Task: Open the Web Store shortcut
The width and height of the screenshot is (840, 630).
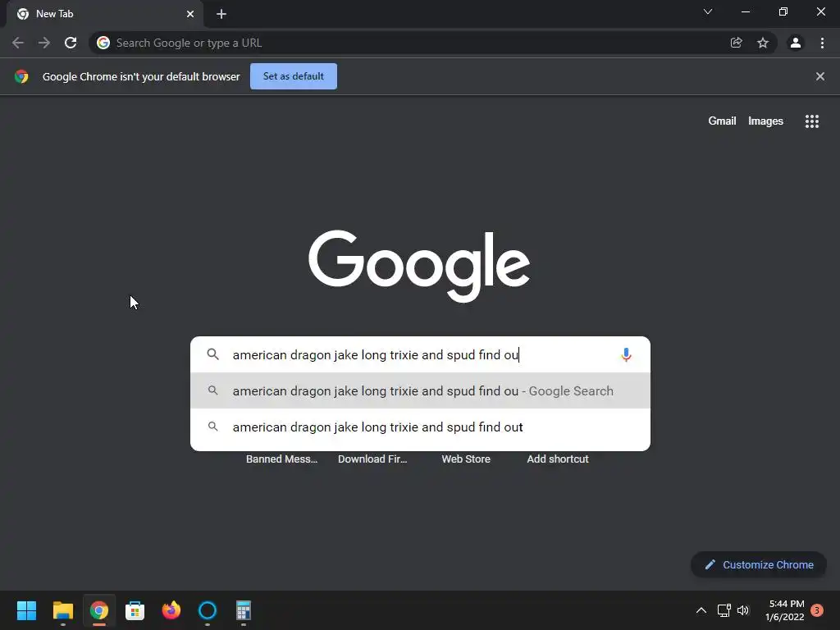Action: tap(466, 459)
